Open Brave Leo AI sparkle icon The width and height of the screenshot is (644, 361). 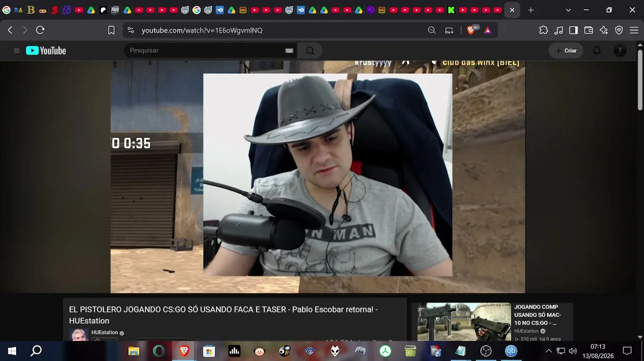click(x=604, y=30)
